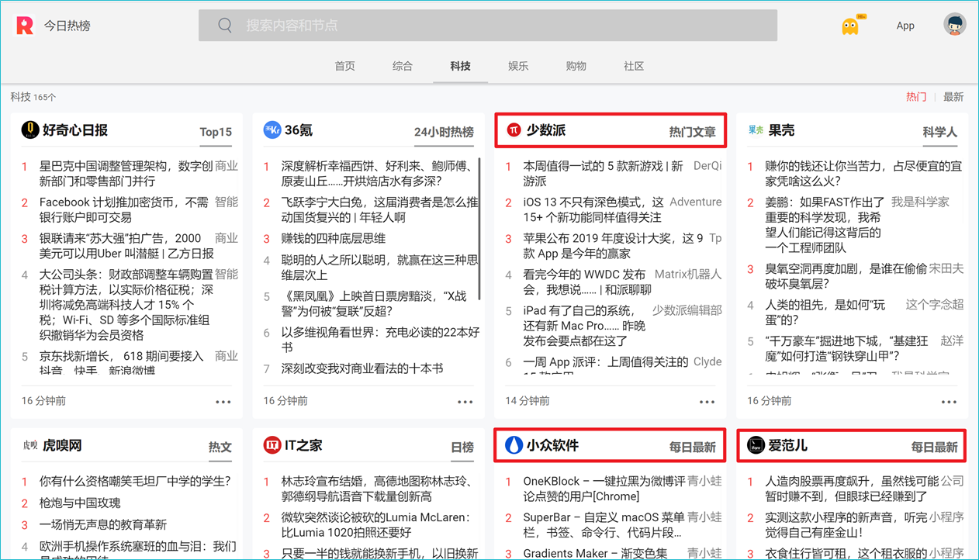Open the 购物 tab
The width and height of the screenshot is (979, 560).
576,66
